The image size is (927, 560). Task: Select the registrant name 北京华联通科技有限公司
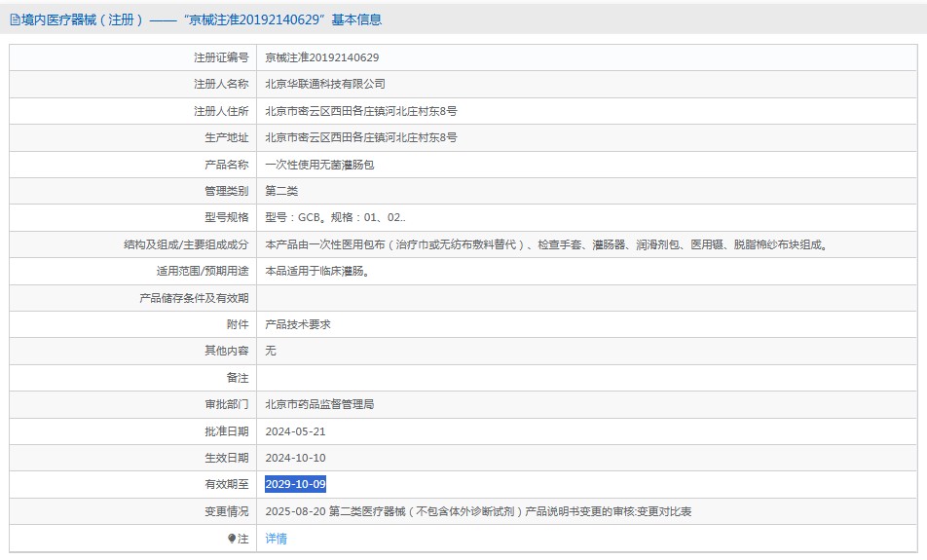(x=324, y=84)
